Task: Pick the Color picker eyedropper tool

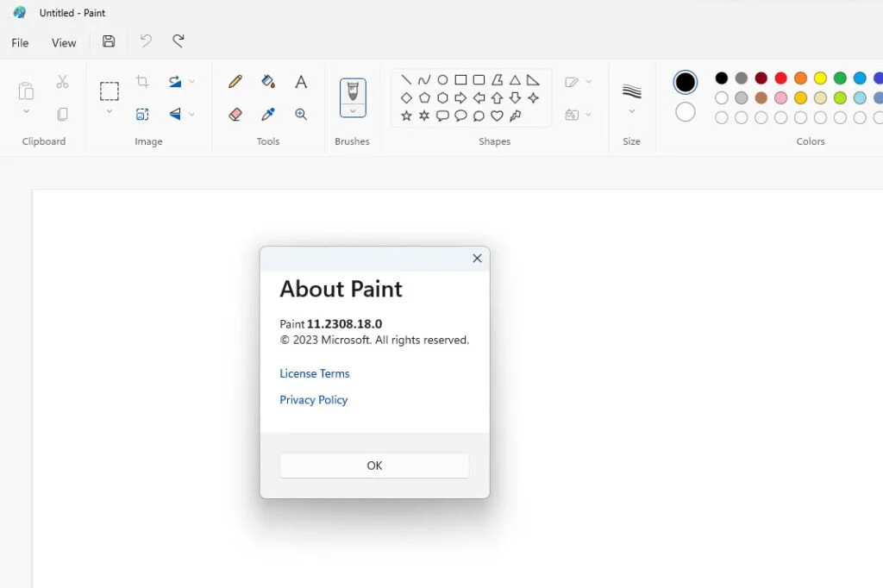Action: click(268, 115)
